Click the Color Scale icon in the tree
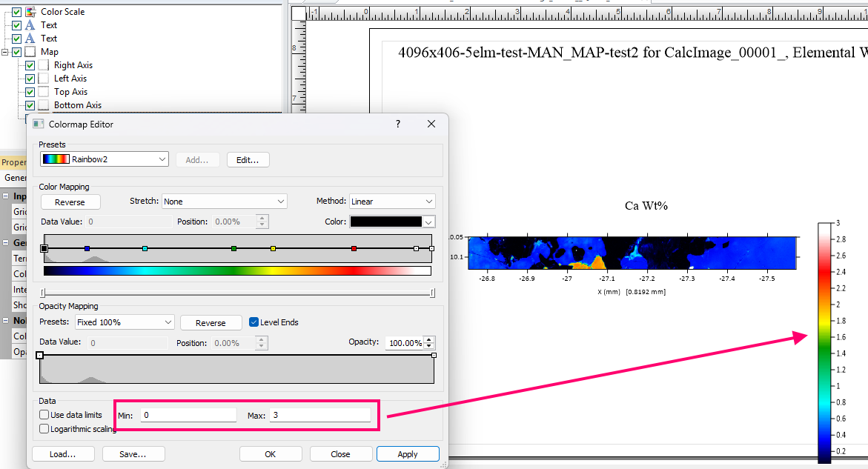Viewport: 868px width, 469px height. tap(30, 12)
